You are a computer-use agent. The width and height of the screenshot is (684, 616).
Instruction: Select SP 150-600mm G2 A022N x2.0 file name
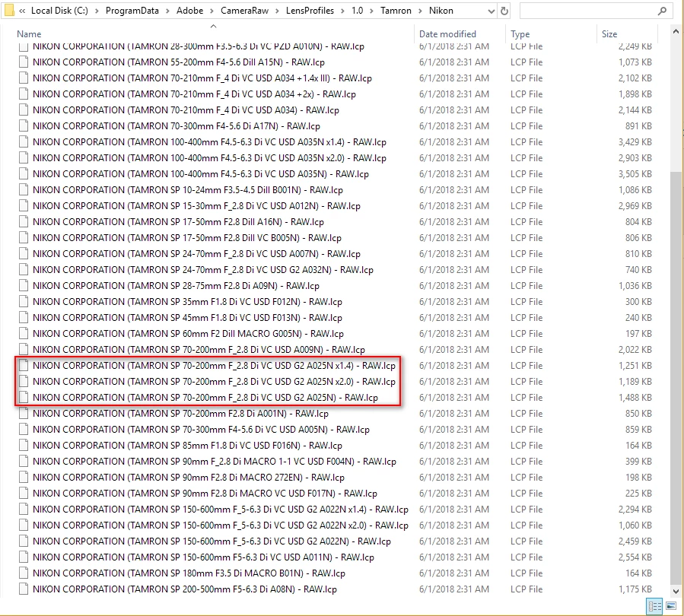[221, 526]
